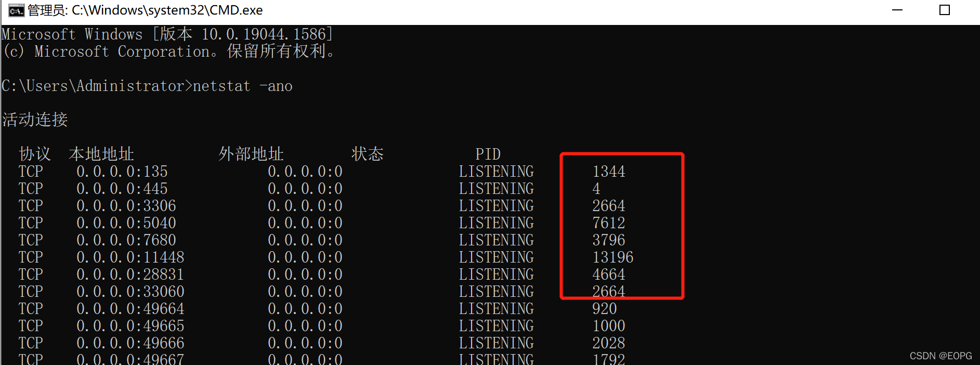Click the 协议 column header
Image resolution: width=980 pixels, height=365 pixels.
[35, 154]
